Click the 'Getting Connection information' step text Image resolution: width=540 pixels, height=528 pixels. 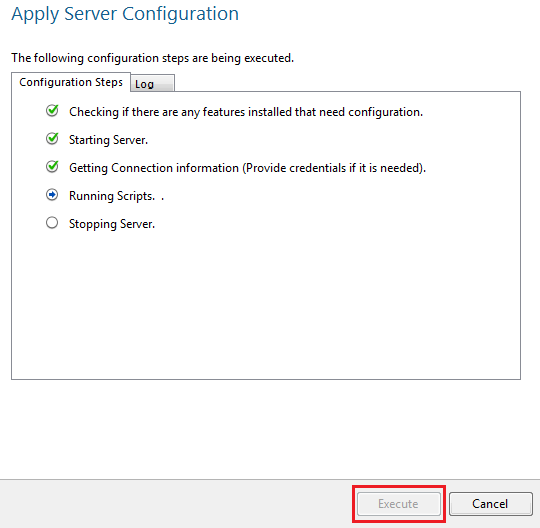coord(248,168)
